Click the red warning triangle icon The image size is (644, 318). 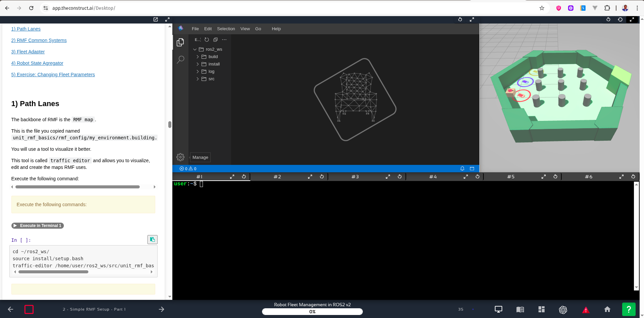click(586, 310)
